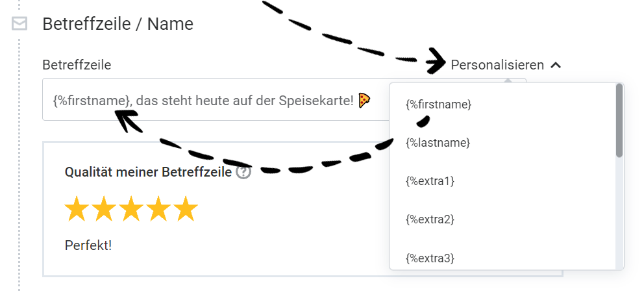The image size is (644, 298).
Task: Select {%lastname} from the personalization list
Action: [438, 143]
